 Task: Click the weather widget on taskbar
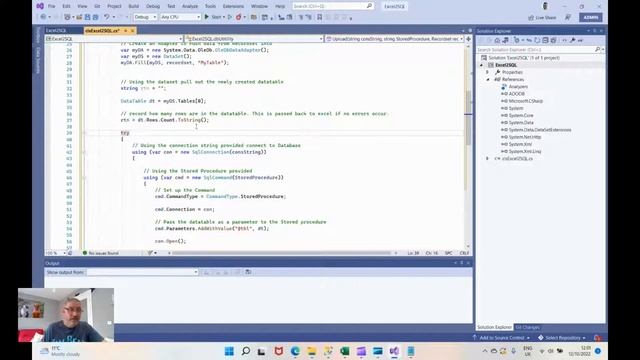(x=60, y=351)
